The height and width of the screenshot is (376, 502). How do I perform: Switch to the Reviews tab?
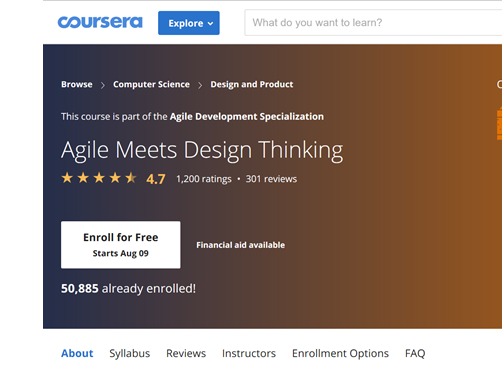186,353
